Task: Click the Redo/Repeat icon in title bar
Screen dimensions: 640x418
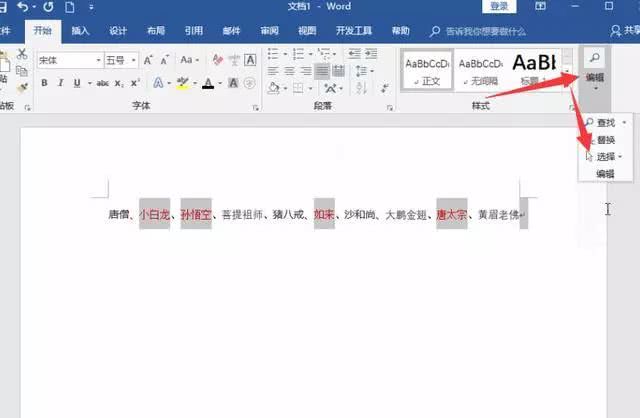Action: tap(48, 7)
